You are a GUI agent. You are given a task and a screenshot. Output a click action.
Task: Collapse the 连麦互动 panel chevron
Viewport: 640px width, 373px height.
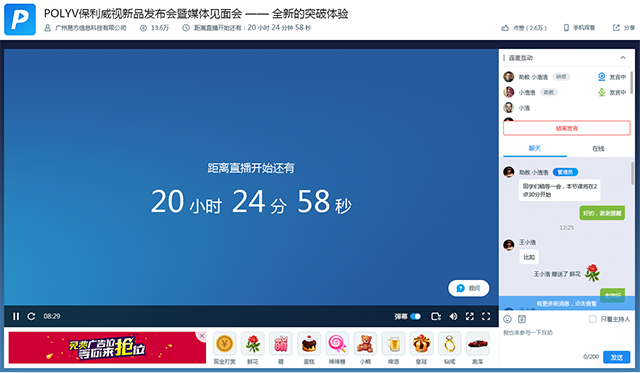(623, 58)
